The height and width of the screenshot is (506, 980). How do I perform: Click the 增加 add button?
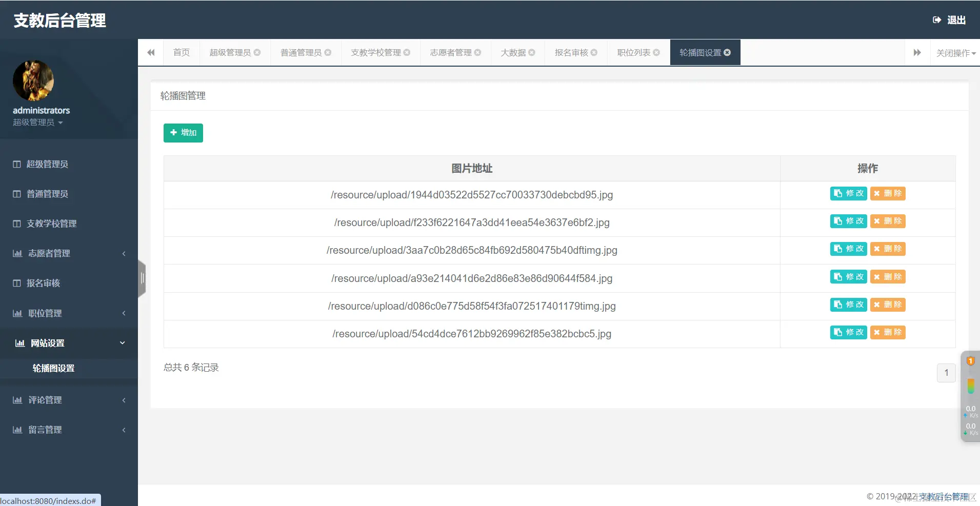tap(183, 133)
